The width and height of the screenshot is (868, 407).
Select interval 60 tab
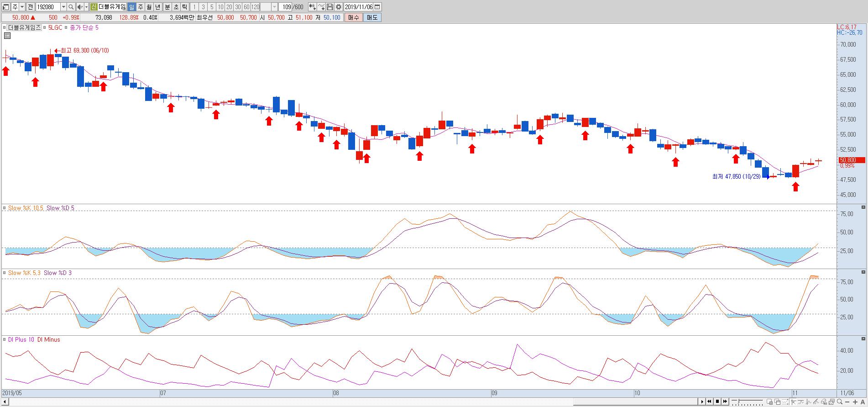(x=246, y=7)
